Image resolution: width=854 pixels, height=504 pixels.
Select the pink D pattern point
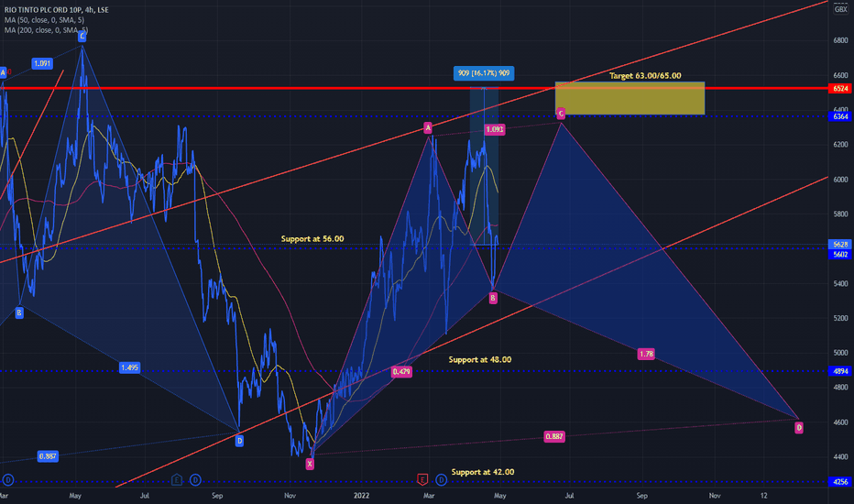click(x=799, y=428)
